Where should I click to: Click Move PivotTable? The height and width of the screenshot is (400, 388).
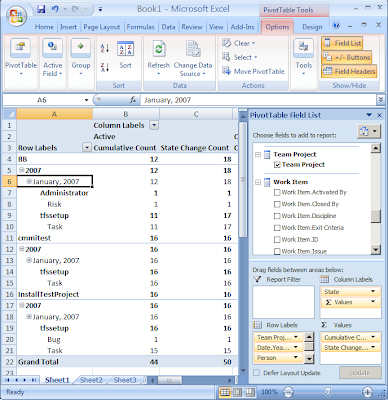[253, 71]
